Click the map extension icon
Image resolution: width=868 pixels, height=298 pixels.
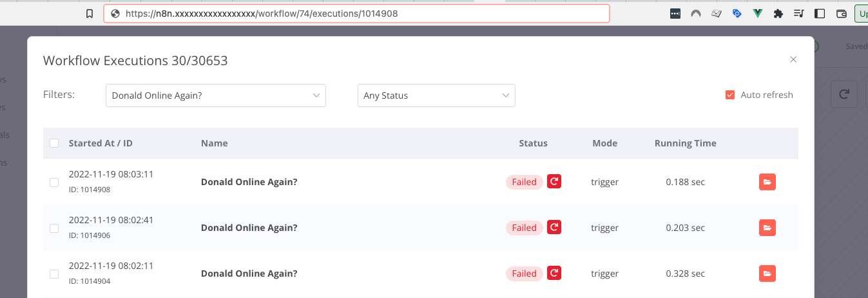[716, 13]
